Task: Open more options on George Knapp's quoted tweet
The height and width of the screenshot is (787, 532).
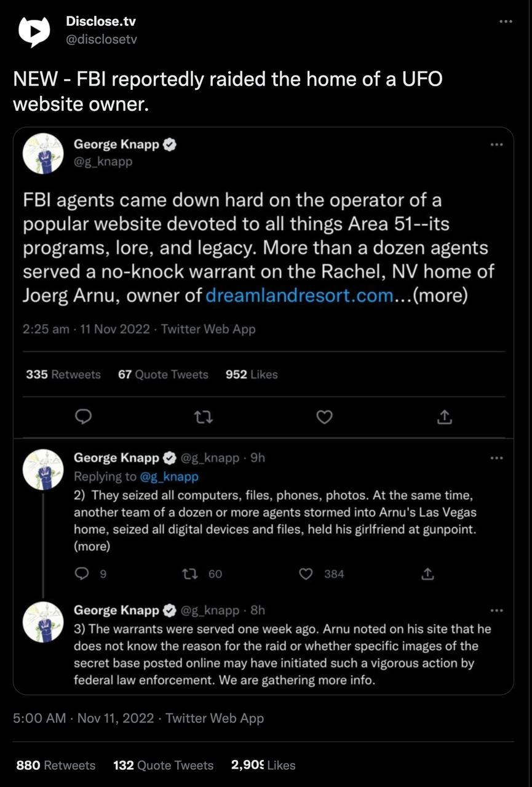Action: [496, 144]
